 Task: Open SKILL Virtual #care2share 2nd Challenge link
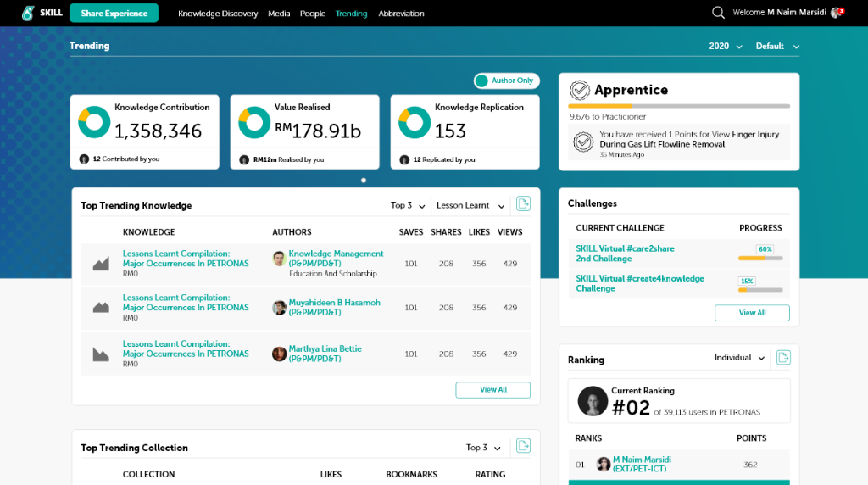(x=625, y=254)
